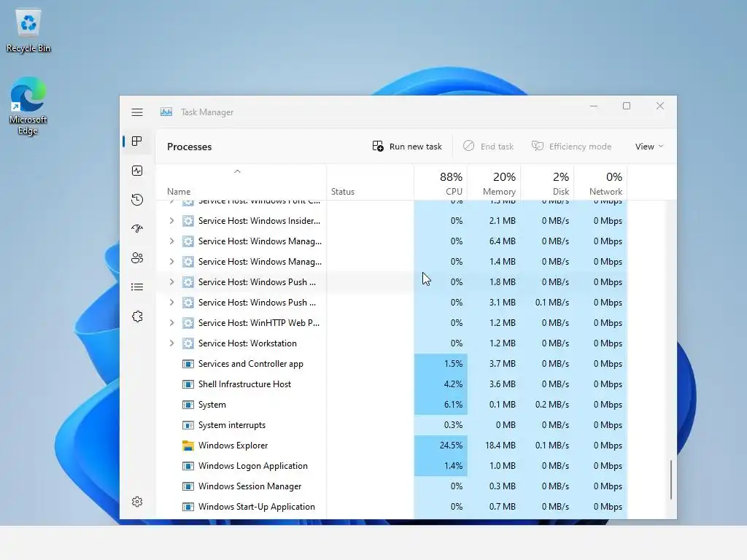Viewport: 747px width, 560px height.
Task: Click the System process icon
Action: (188, 405)
